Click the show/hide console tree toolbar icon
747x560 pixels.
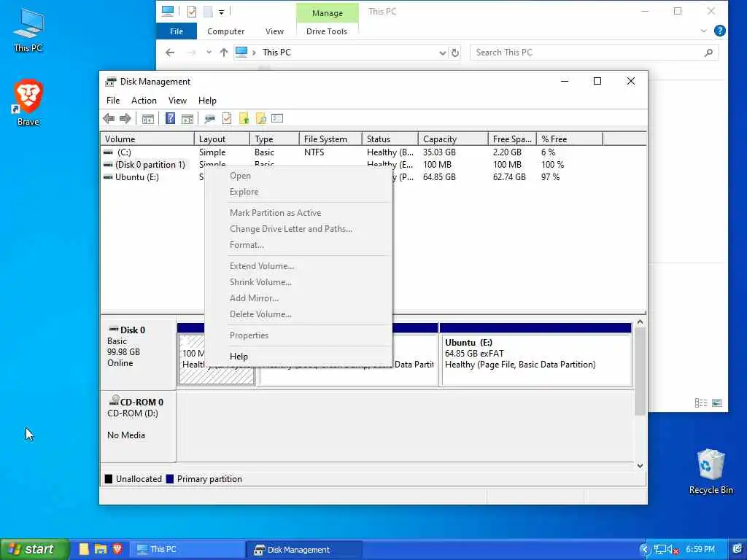(147, 119)
